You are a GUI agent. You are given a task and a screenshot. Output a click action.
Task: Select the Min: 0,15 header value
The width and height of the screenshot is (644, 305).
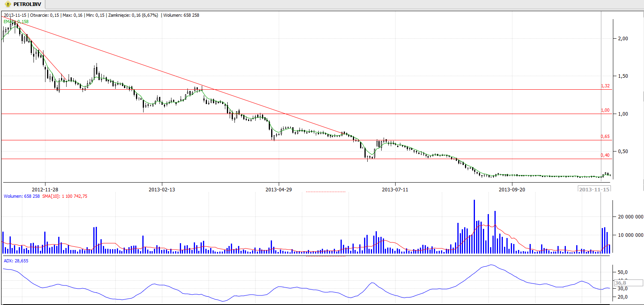coord(95,15)
